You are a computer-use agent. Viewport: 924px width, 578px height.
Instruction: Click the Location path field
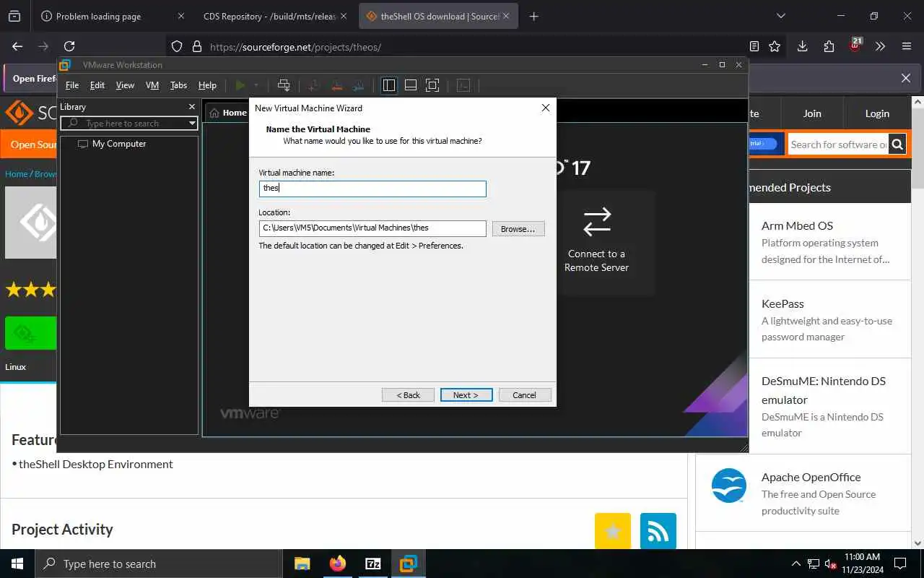tap(372, 228)
